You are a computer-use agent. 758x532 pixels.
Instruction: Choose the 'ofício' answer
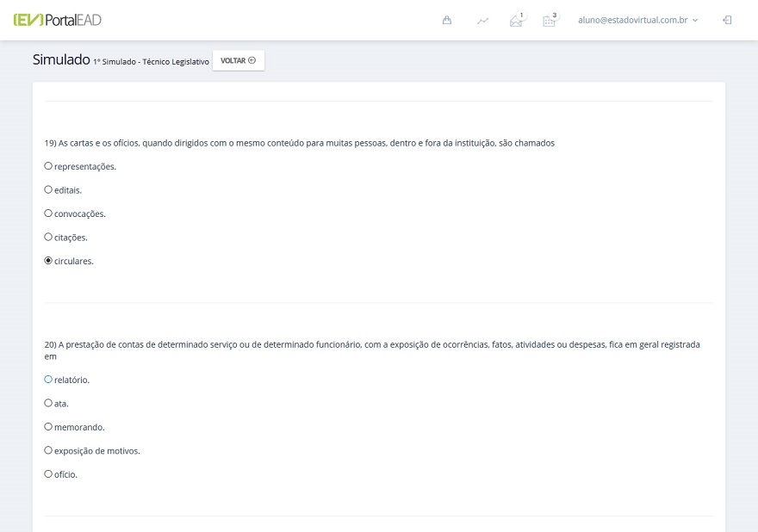pyautogui.click(x=48, y=474)
